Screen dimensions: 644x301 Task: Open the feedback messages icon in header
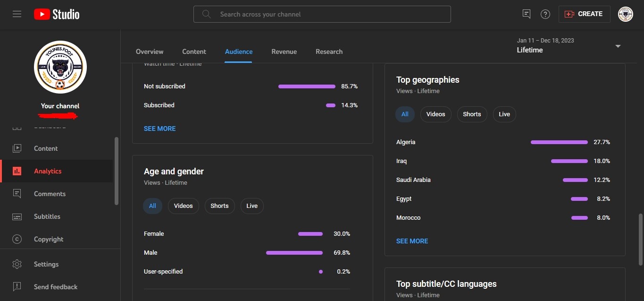point(527,14)
